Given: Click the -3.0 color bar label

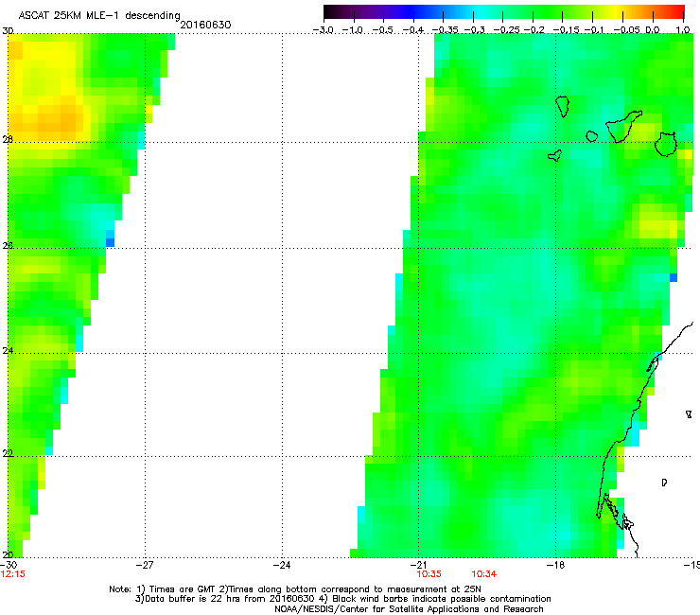Looking at the screenshot, I should (323, 30).
